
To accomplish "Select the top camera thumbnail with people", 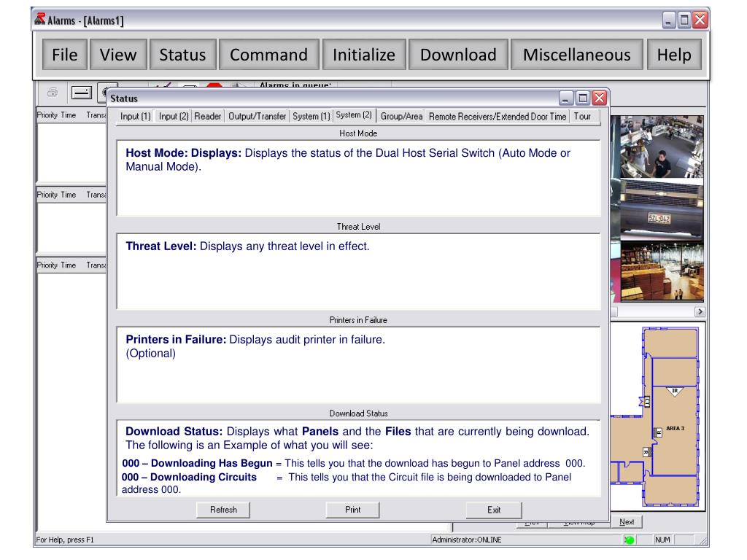I will 662,148.
